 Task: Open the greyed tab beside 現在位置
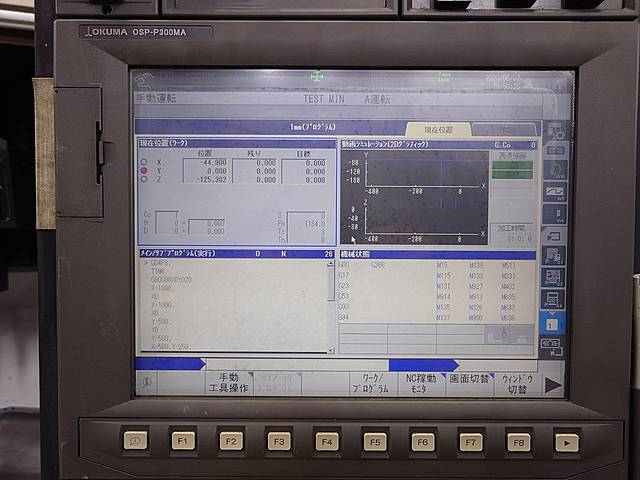pos(505,130)
